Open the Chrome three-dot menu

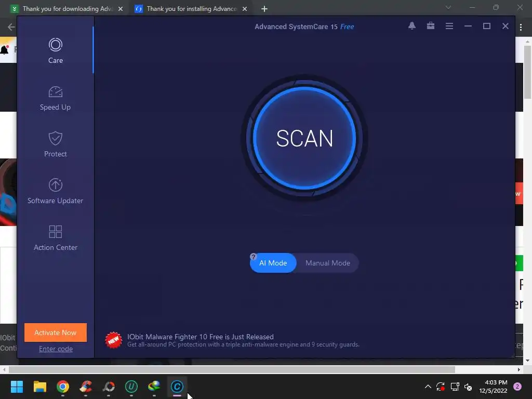pyautogui.click(x=521, y=27)
